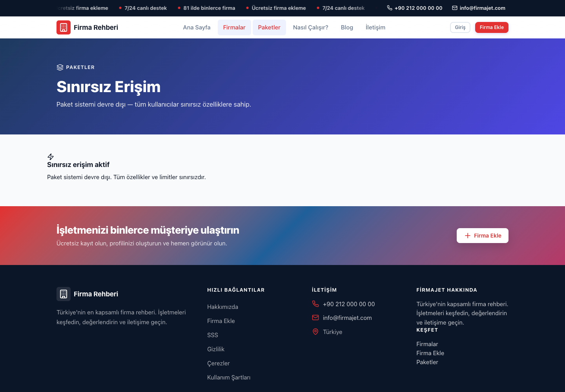Open Blog from the header navigation
Screen dimensions: 565x392
[x=347, y=27]
